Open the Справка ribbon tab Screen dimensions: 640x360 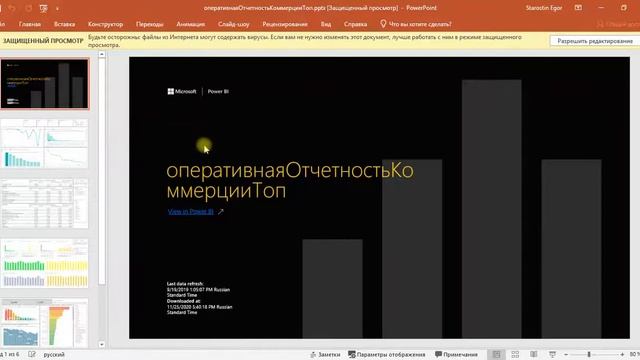(355, 24)
